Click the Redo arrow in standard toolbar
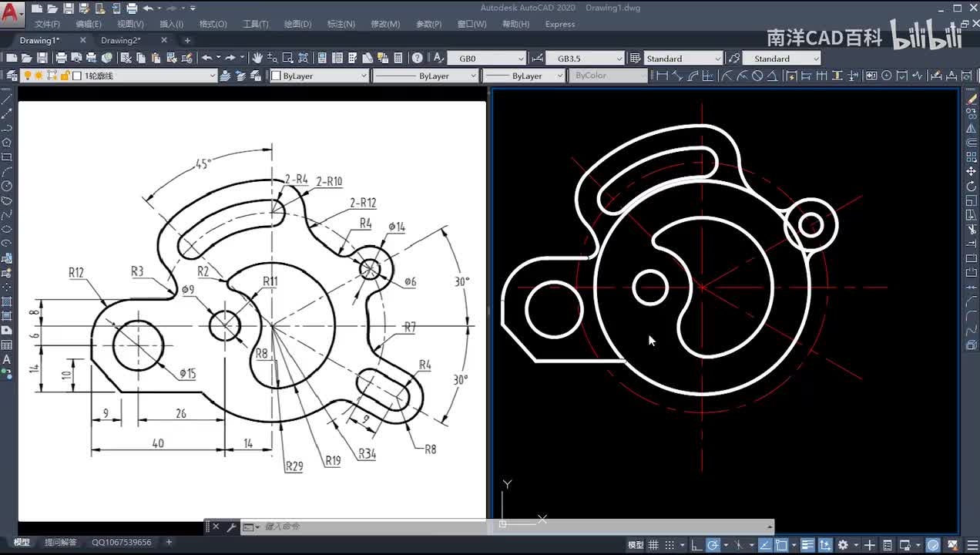The height and width of the screenshot is (555, 980). pyautogui.click(x=230, y=58)
